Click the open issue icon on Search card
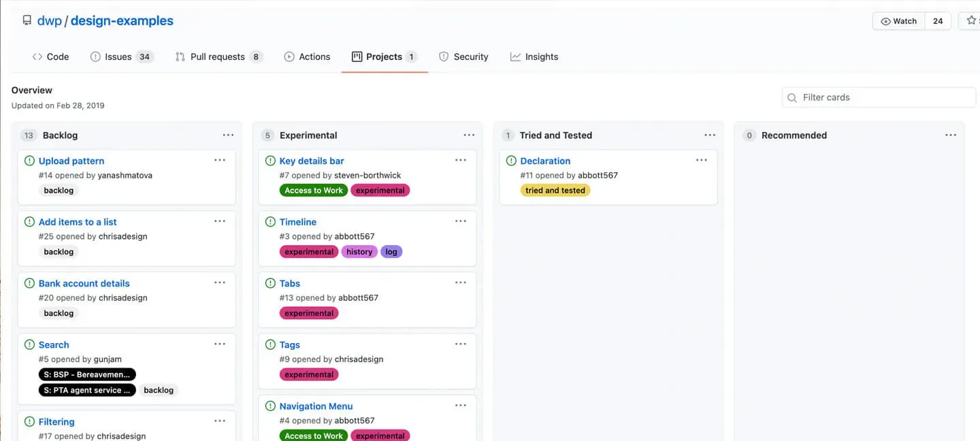This screenshot has width=980, height=441. coord(29,345)
